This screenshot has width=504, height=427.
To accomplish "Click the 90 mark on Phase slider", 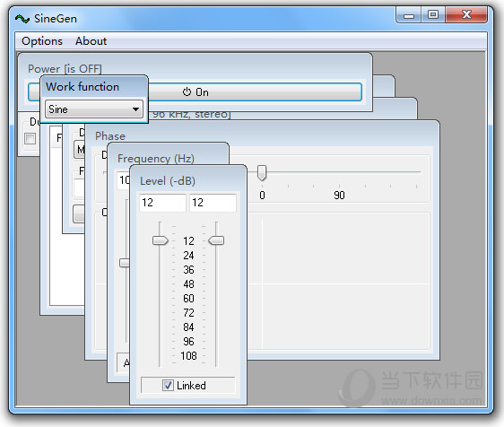I will tap(339, 196).
